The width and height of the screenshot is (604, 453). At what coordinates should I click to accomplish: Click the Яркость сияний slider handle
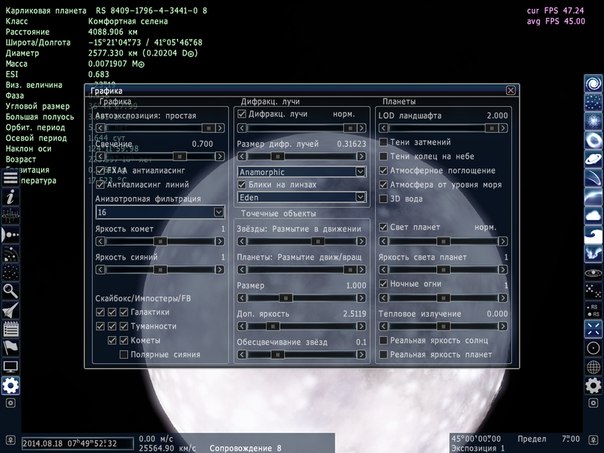160,270
